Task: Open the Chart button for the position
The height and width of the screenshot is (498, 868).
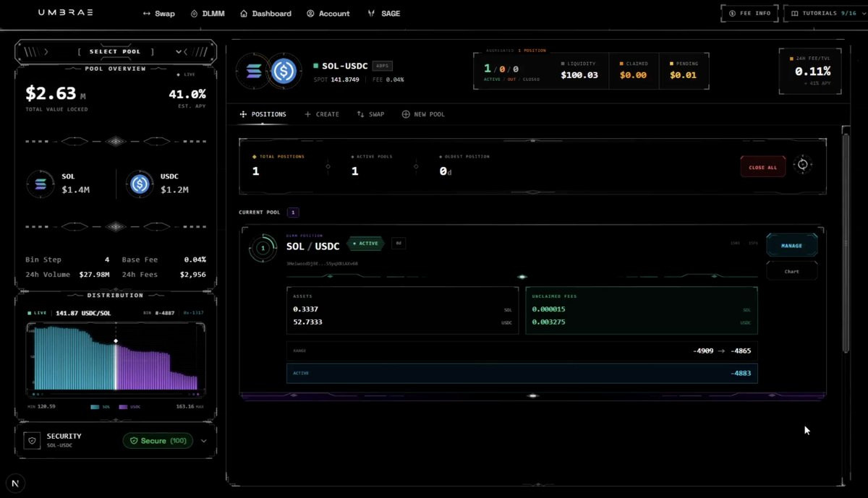Action: point(792,271)
